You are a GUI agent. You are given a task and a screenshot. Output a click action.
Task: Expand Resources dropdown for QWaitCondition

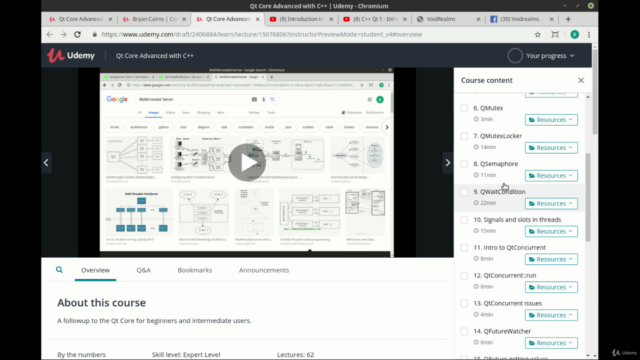[551, 203]
